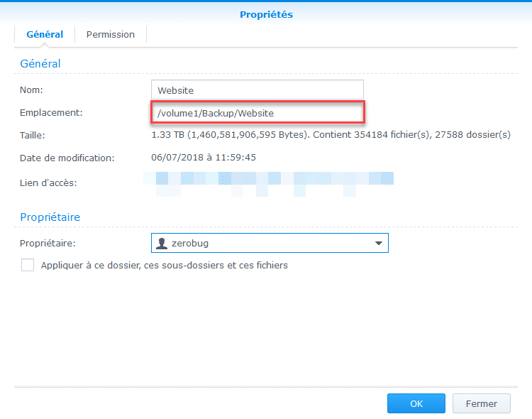Focus the Nom field containing Website

[257, 90]
